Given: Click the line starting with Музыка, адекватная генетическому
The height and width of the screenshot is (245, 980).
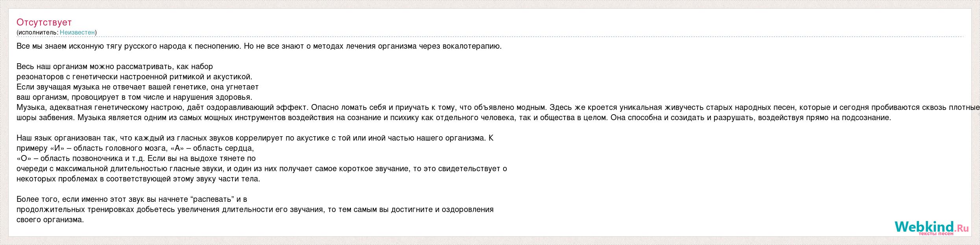Looking at the screenshot, I should pyautogui.click(x=498, y=107).
